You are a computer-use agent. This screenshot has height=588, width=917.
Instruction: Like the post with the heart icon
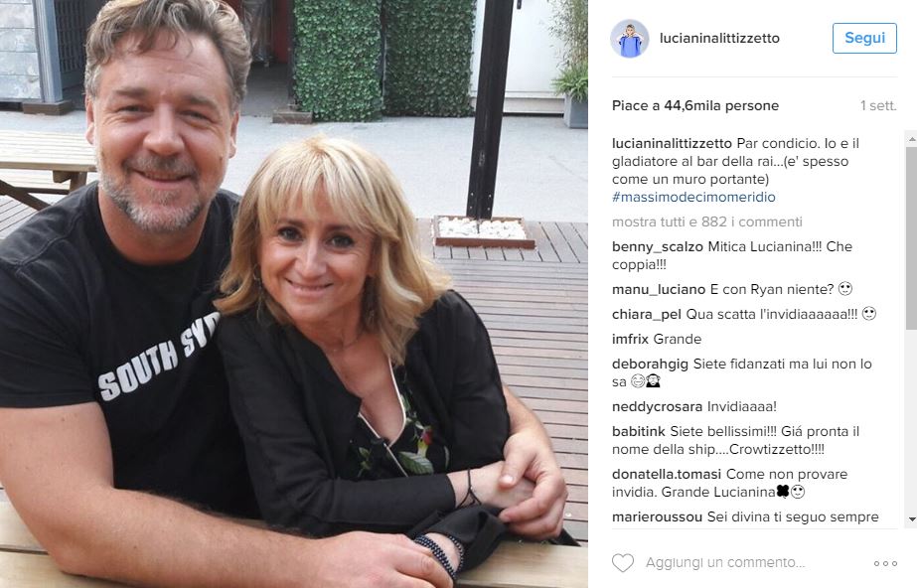(x=622, y=563)
